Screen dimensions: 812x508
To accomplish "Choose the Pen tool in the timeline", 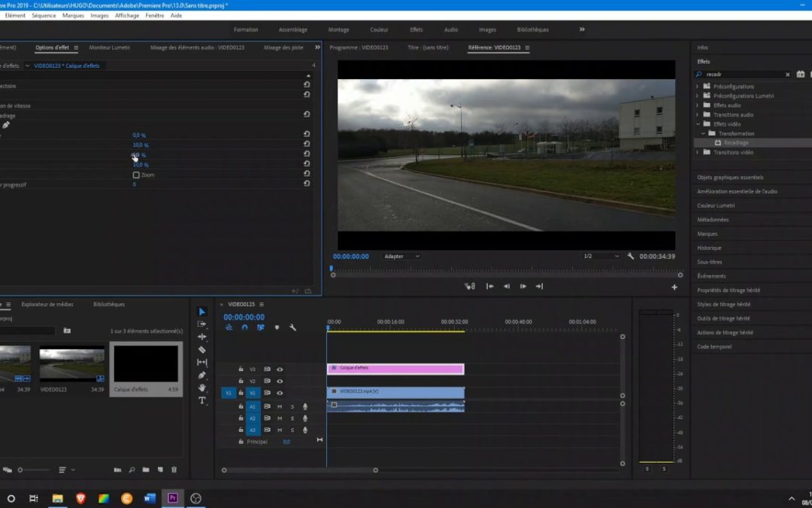I will [201, 374].
